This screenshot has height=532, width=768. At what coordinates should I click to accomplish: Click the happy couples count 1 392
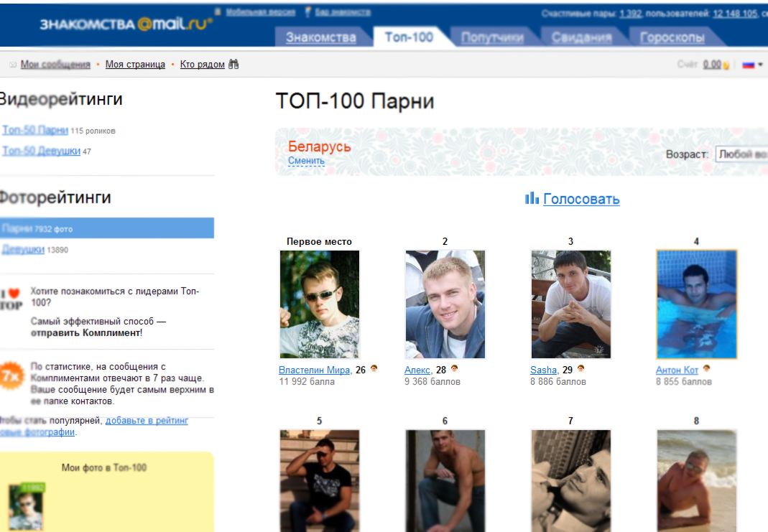(630, 14)
